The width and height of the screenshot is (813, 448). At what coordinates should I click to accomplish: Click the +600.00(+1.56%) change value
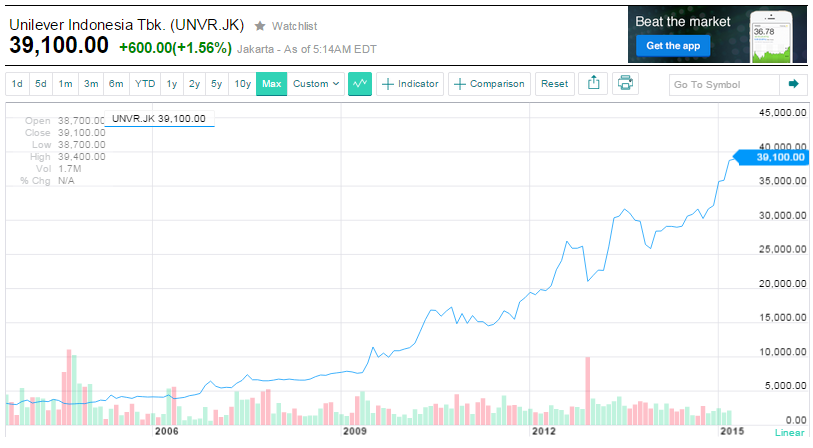click(175, 48)
